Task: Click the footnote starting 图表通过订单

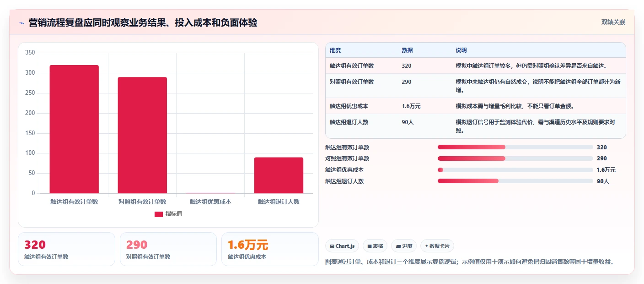Action: click(469, 262)
